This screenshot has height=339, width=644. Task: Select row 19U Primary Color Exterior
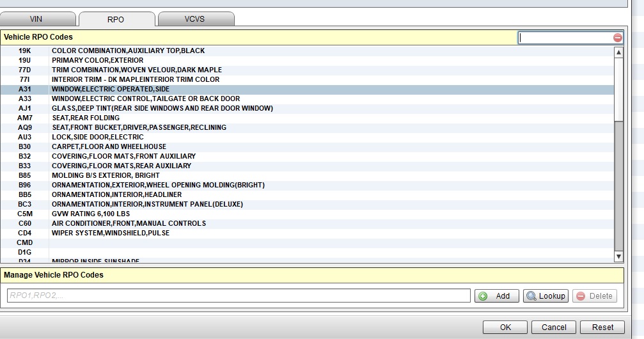click(307, 60)
